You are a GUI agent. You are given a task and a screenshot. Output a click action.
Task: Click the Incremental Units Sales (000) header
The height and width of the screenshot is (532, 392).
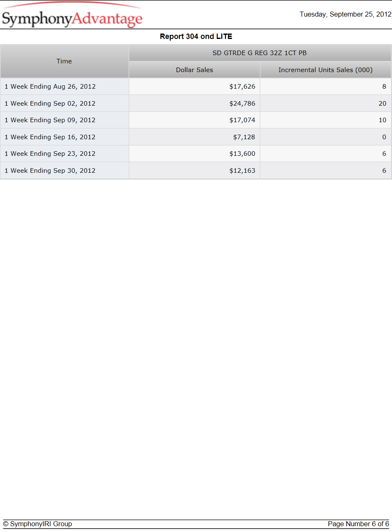[x=325, y=70]
